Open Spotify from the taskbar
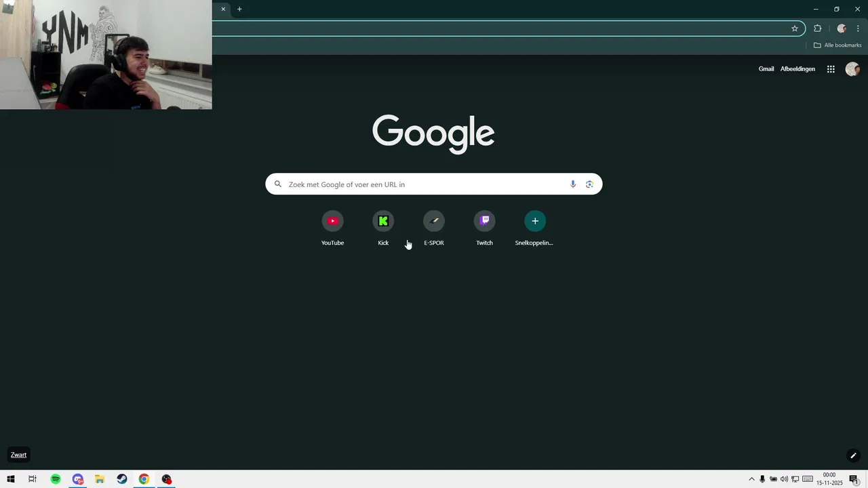This screenshot has width=868, height=488. pos(56,479)
